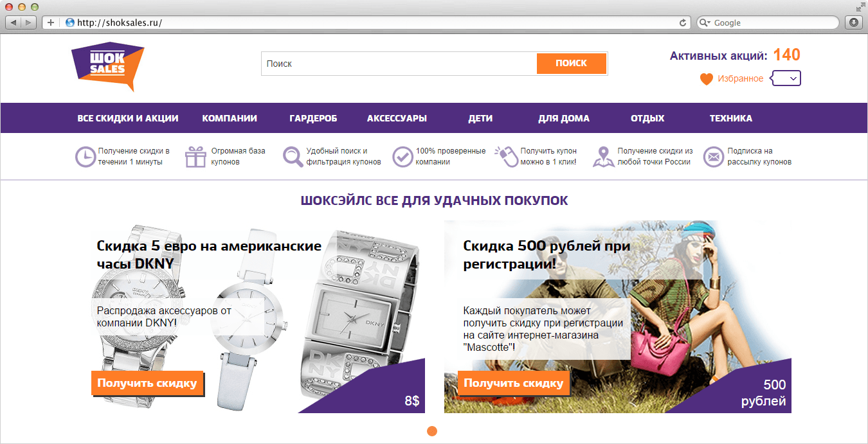Open the ОТДЫХ category
Viewport: 868px width, 444px height.
pyautogui.click(x=647, y=118)
